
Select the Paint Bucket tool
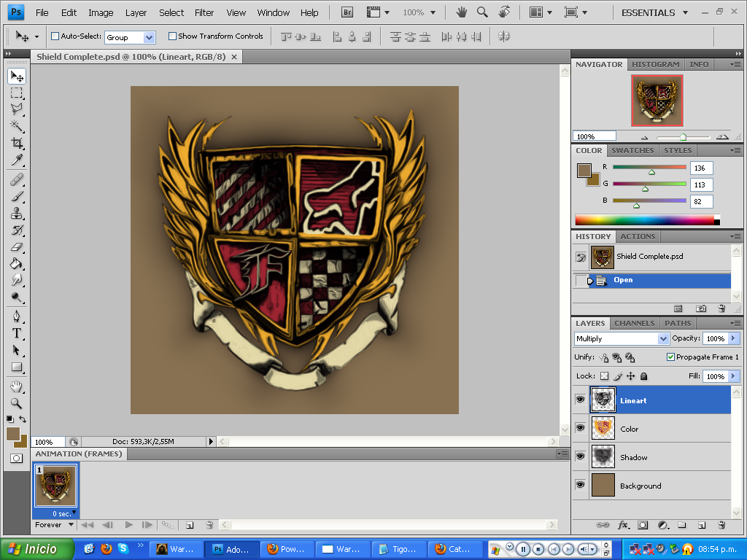coord(17,263)
